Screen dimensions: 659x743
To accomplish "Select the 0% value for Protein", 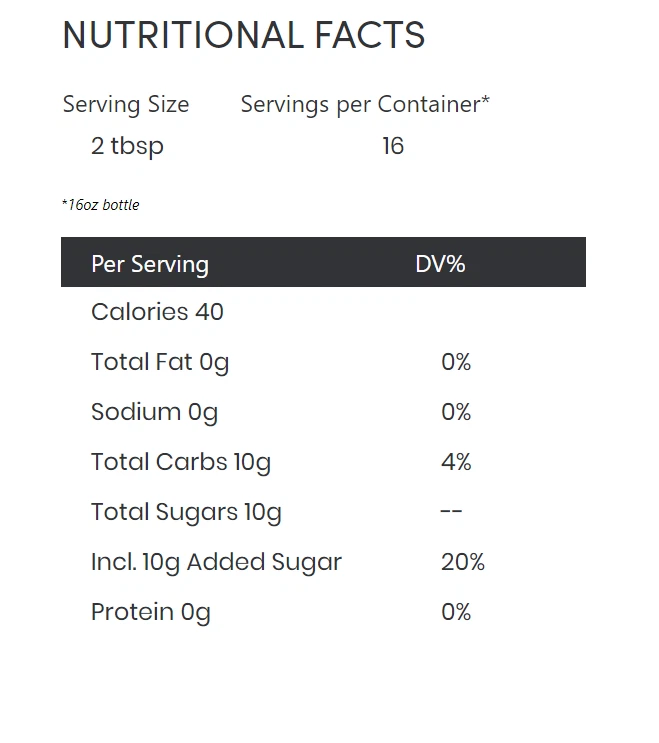I will click(x=456, y=612).
